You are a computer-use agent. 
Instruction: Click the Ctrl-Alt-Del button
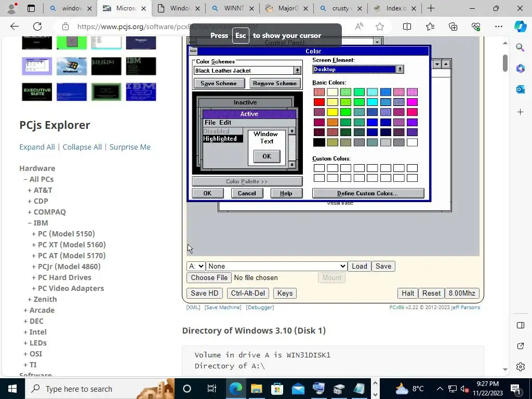click(x=248, y=293)
